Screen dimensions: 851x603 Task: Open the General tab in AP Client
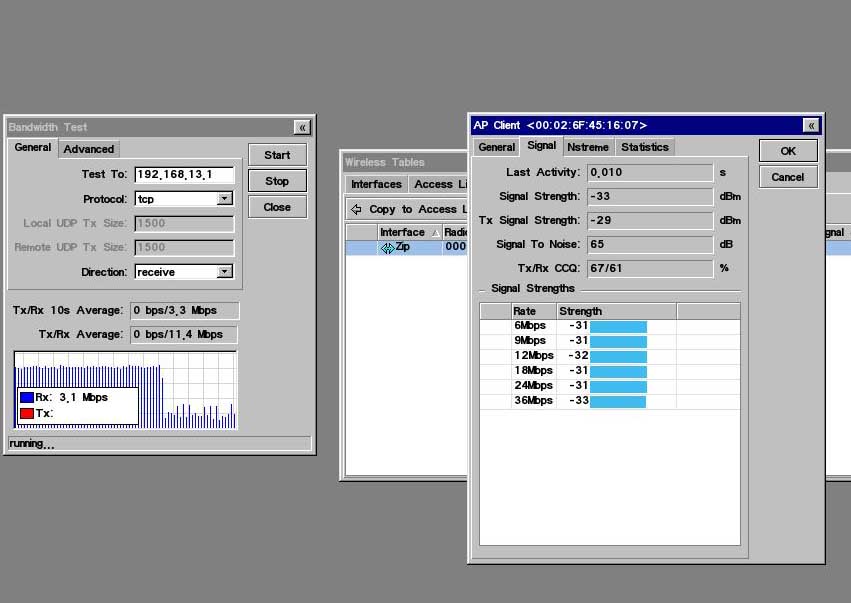[497, 147]
